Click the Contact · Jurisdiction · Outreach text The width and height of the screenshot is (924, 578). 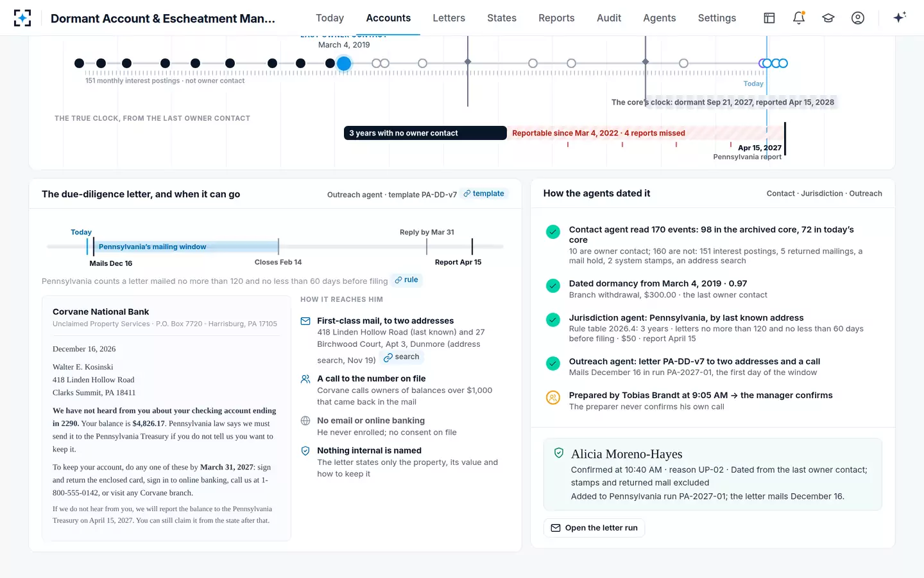825,193
